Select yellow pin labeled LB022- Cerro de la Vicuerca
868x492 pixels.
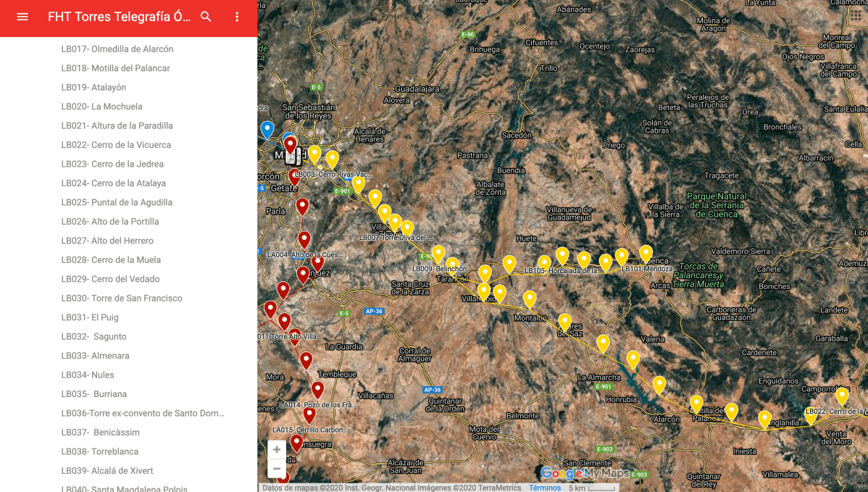(x=841, y=396)
